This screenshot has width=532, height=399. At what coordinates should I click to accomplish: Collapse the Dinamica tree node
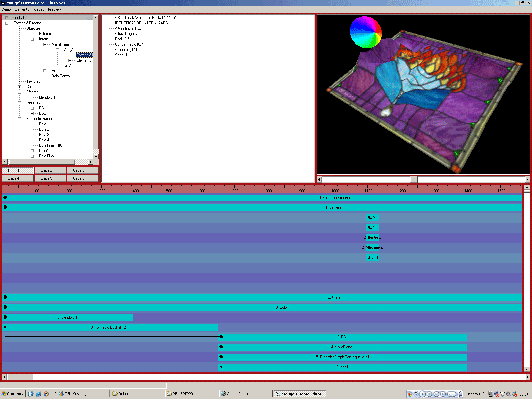[19, 103]
